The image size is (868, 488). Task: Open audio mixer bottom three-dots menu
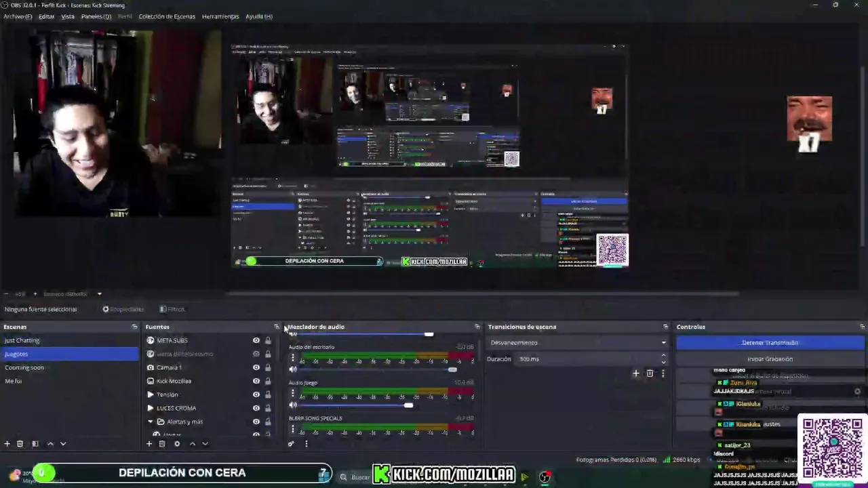(x=306, y=444)
